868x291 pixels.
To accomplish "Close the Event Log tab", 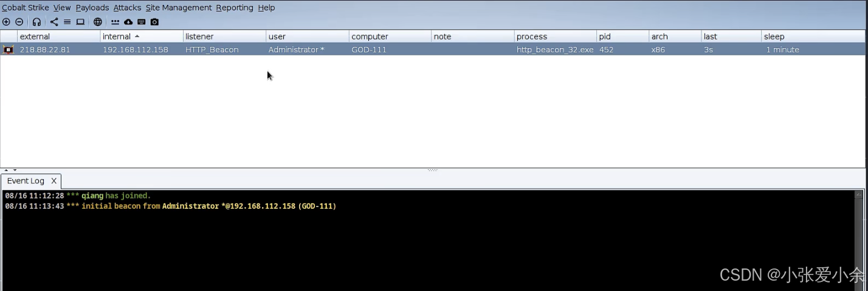I will (x=53, y=181).
